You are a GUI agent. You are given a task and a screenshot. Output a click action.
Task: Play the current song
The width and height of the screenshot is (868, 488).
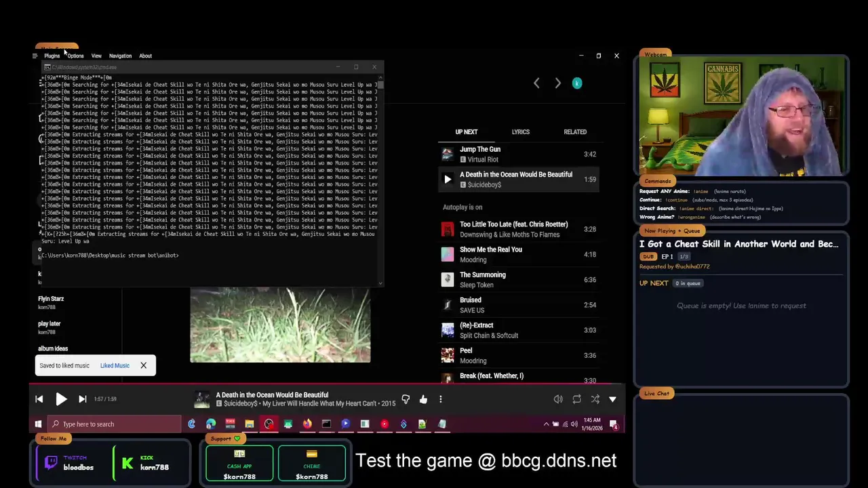61,399
